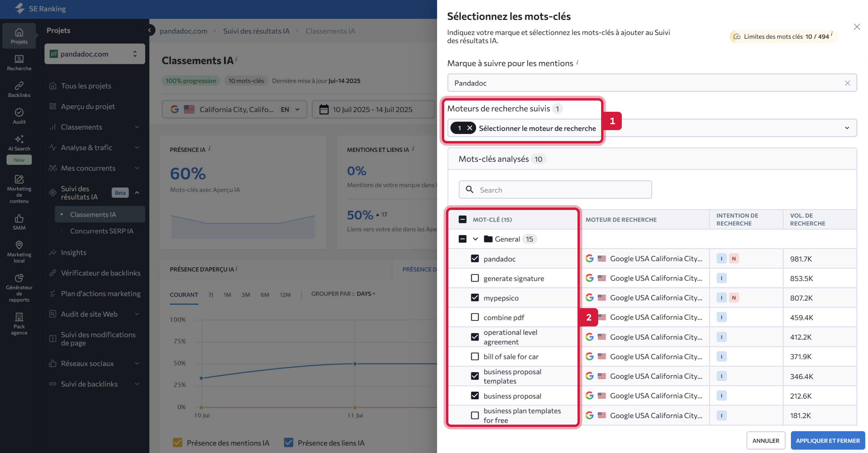This screenshot has width=868, height=453.
Task: Toggle the MOT-CLÉ select-all checkbox
Action: [462, 219]
